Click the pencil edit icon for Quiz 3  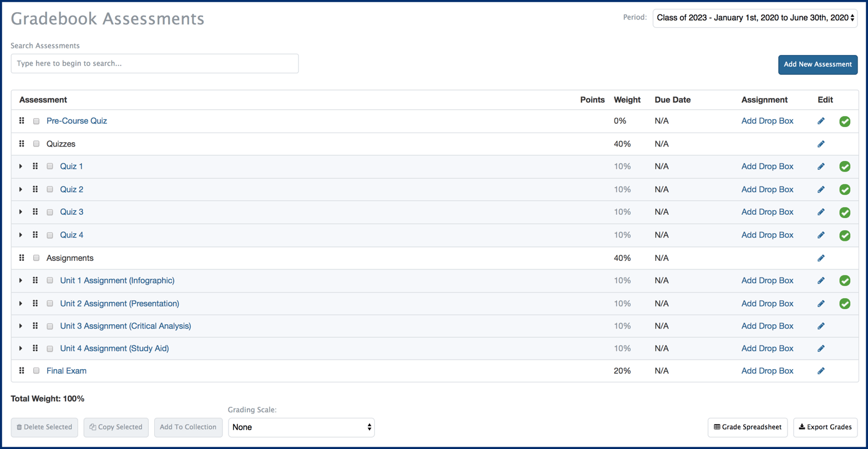[821, 211]
